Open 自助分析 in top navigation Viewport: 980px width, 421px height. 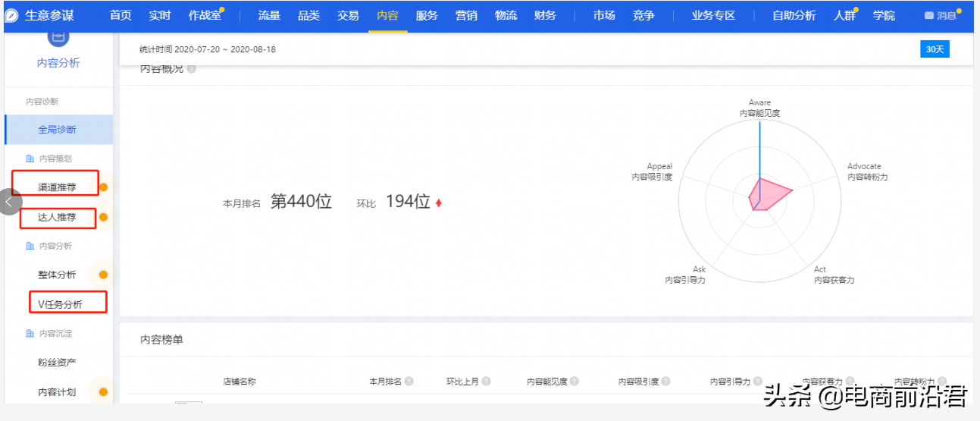point(794,15)
